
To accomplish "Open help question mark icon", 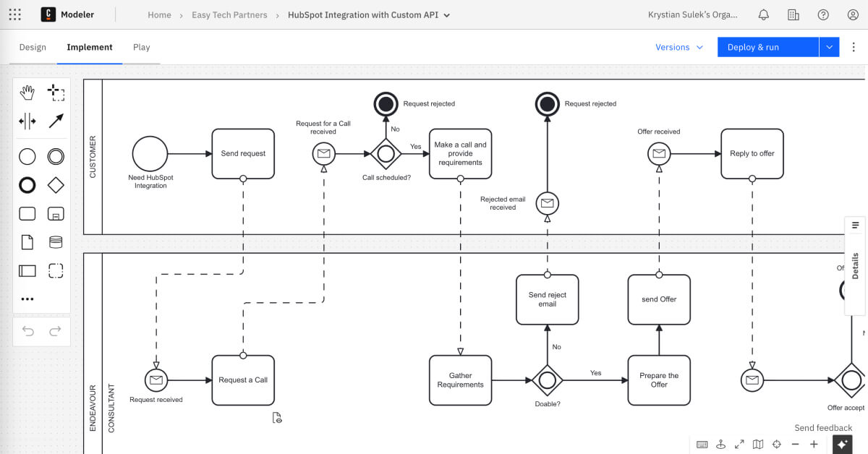I will (823, 14).
